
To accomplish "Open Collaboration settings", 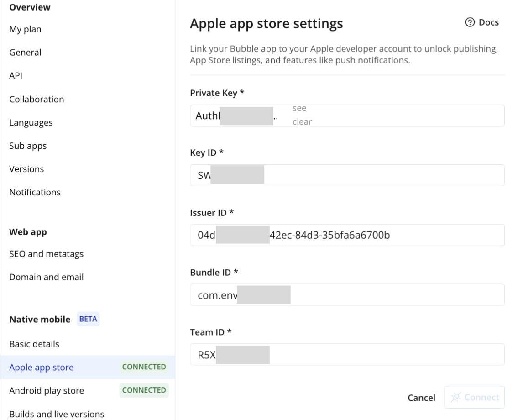I will 37,99.
